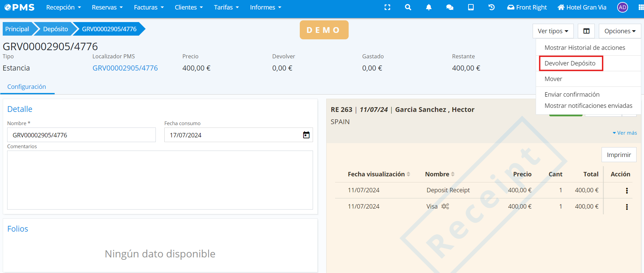Image resolution: width=644 pixels, height=273 pixels.
Task: Expand Ver más details
Action: click(x=625, y=133)
